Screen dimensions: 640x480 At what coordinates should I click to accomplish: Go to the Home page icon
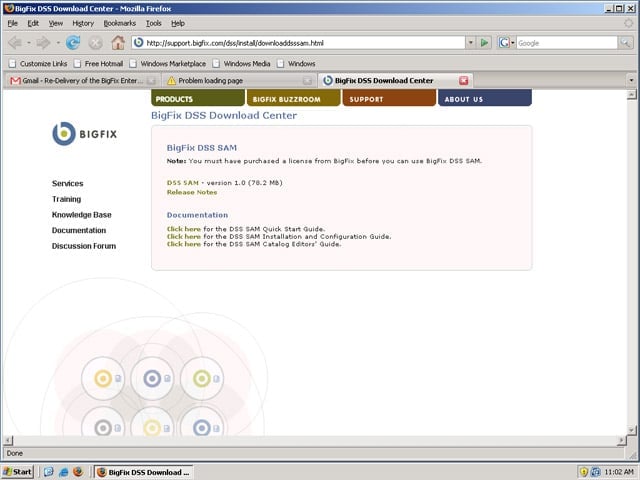pyautogui.click(x=118, y=42)
